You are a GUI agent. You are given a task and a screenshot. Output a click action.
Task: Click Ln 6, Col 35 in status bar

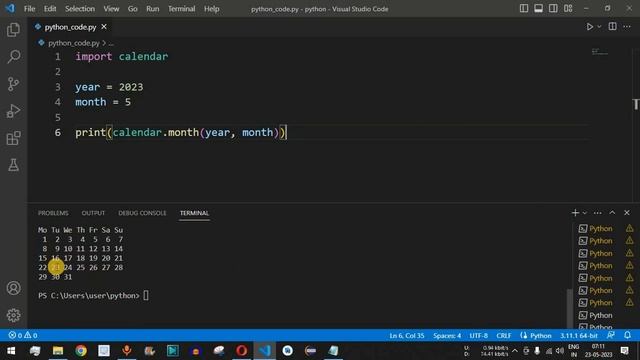407,336
